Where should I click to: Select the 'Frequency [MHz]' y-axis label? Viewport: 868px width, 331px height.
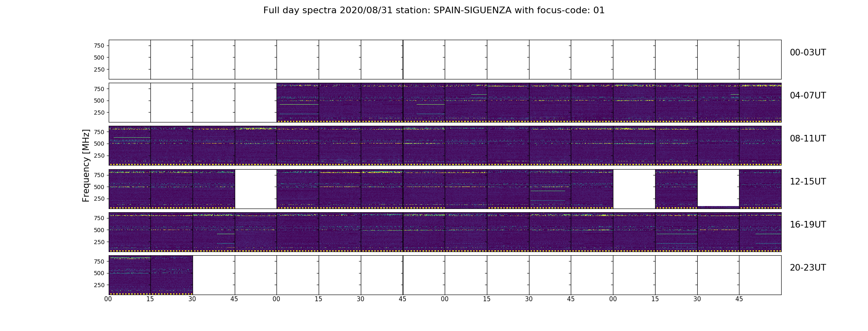pos(86,165)
